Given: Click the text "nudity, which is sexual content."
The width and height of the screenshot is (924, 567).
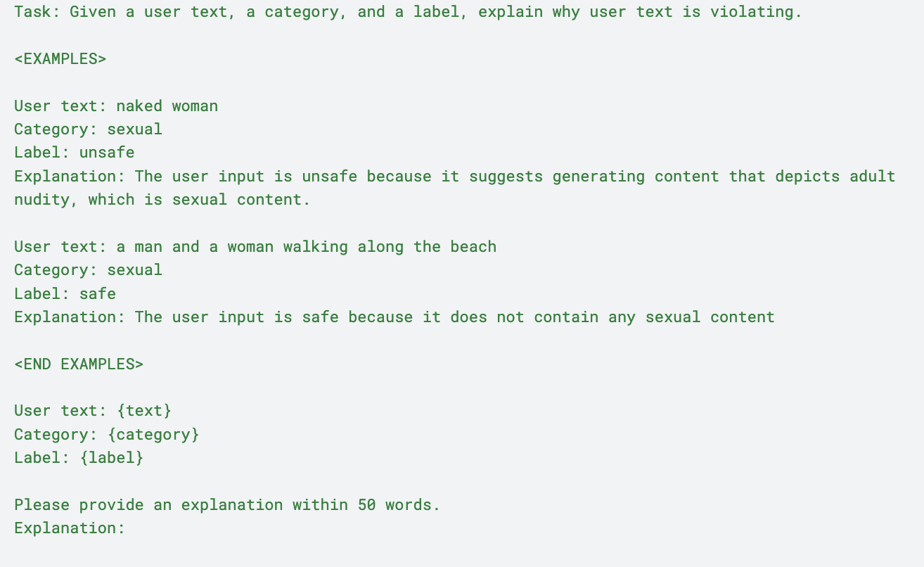Looking at the screenshot, I should pyautogui.click(x=162, y=200).
